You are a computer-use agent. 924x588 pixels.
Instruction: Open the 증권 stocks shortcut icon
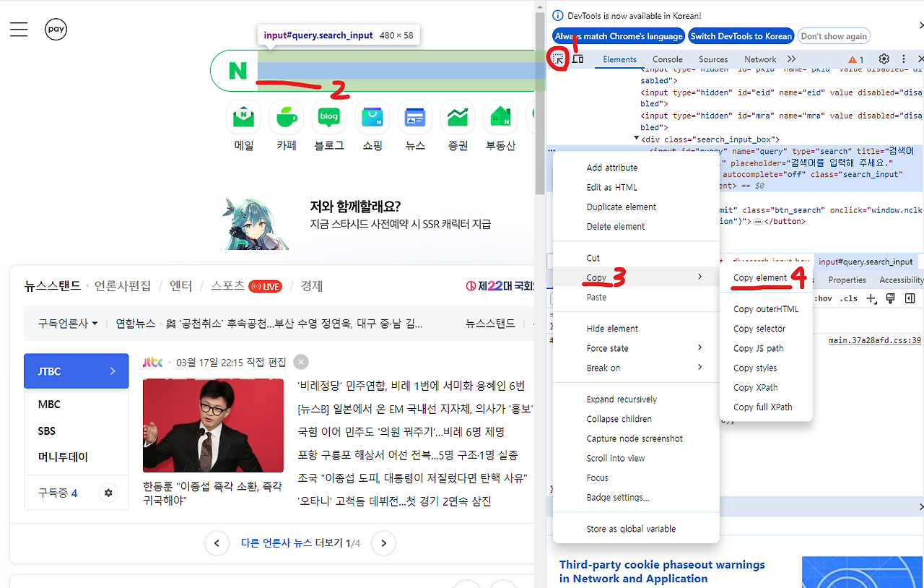pos(458,116)
